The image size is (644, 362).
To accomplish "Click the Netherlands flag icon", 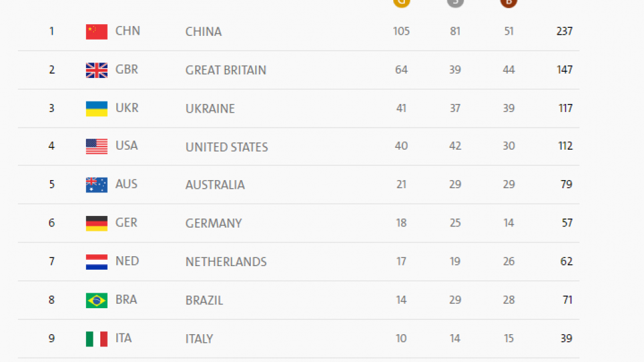I will (97, 262).
